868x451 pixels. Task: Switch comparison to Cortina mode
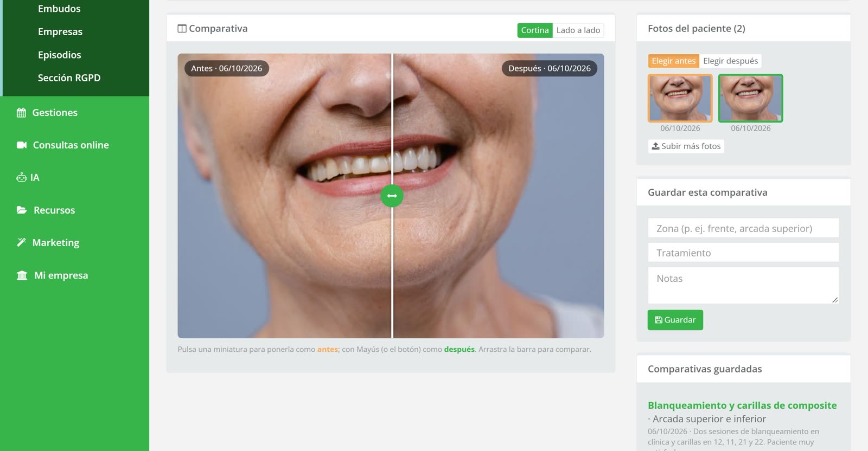[x=535, y=30]
